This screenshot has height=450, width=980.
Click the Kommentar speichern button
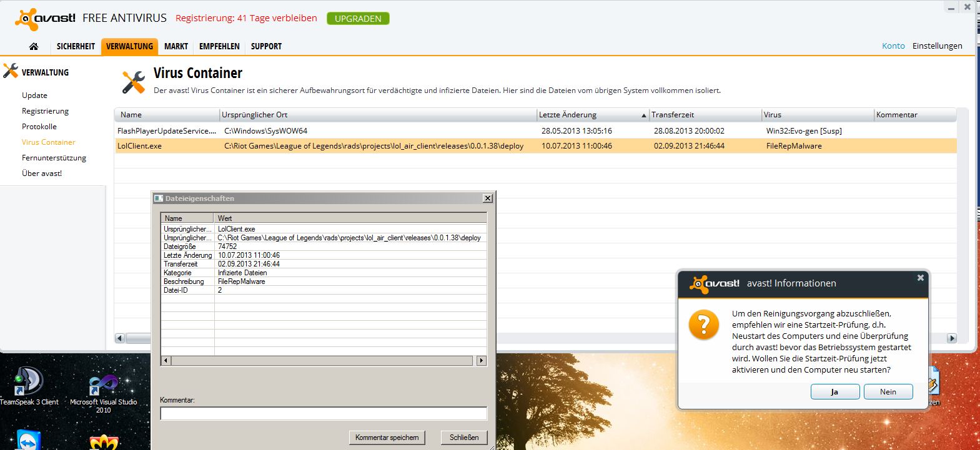coord(387,438)
